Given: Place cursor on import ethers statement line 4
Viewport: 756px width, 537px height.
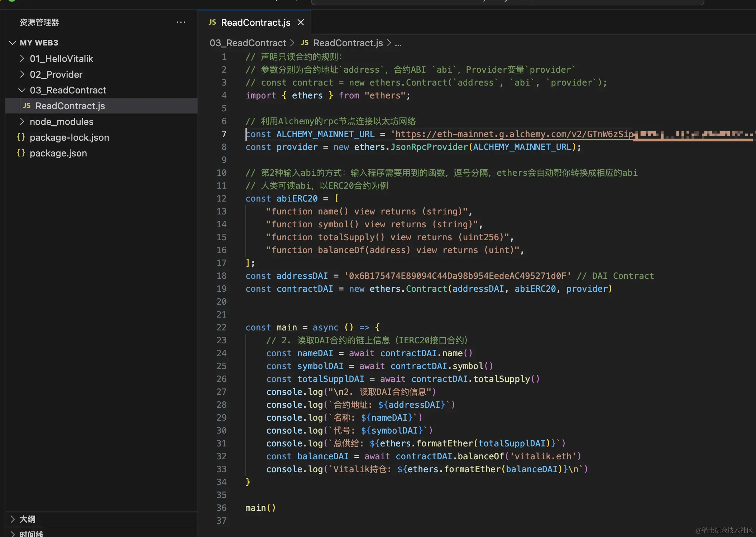Looking at the screenshot, I should coord(327,96).
